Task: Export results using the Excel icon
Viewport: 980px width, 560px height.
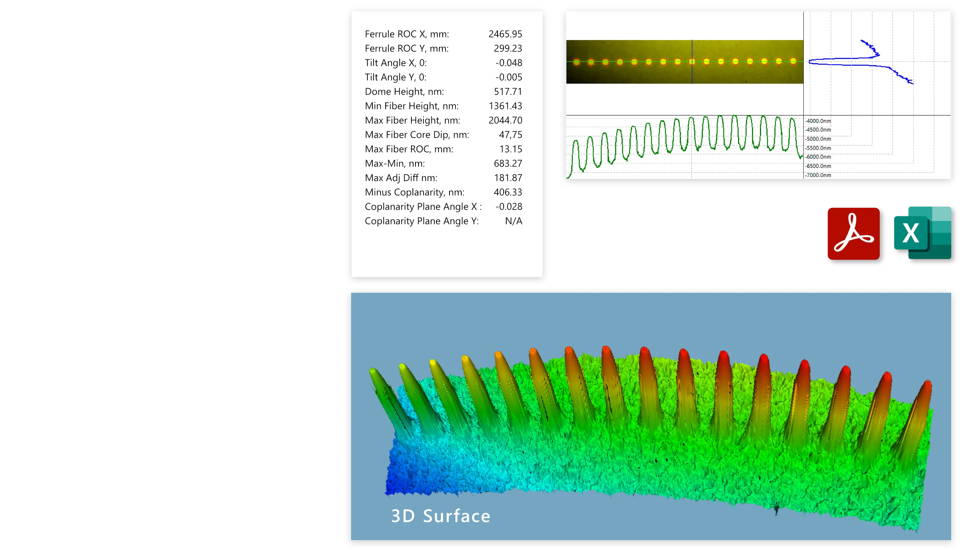Action: [x=922, y=233]
